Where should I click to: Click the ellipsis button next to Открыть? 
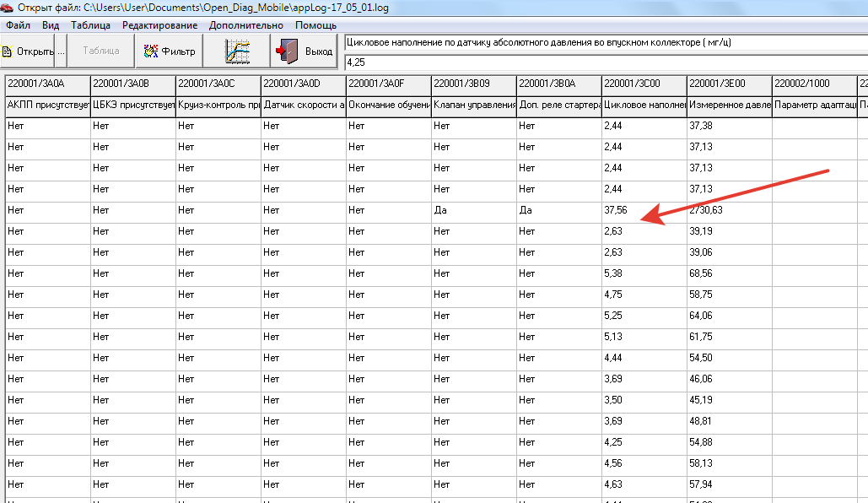(x=61, y=51)
